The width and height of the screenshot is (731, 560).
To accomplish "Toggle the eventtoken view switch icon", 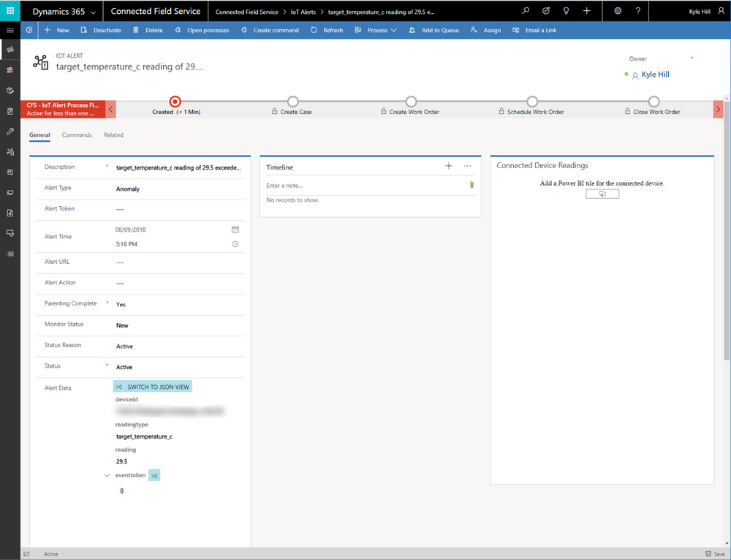I will tap(154, 476).
